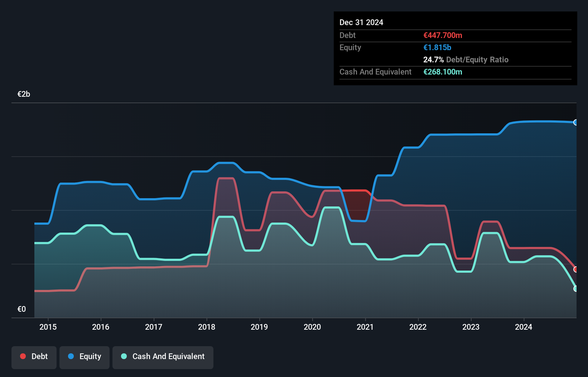Click the 2024 x-axis label

click(x=524, y=327)
